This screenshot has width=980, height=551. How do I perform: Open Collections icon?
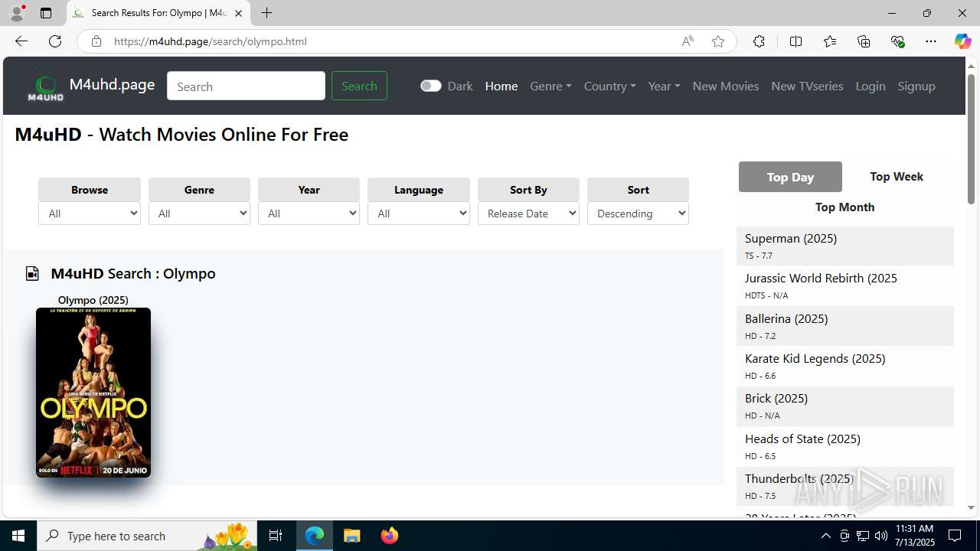pos(864,41)
